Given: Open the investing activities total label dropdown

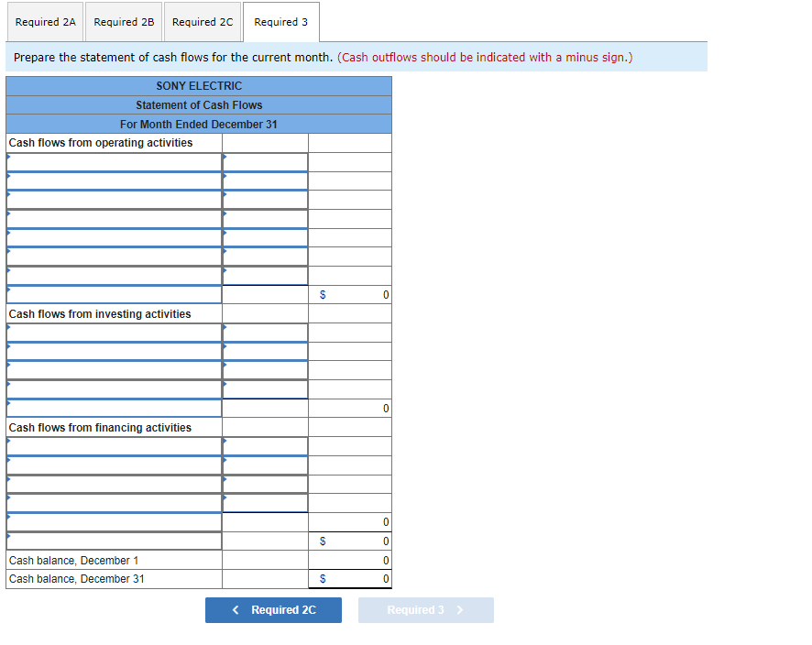Looking at the screenshot, I should [115, 409].
